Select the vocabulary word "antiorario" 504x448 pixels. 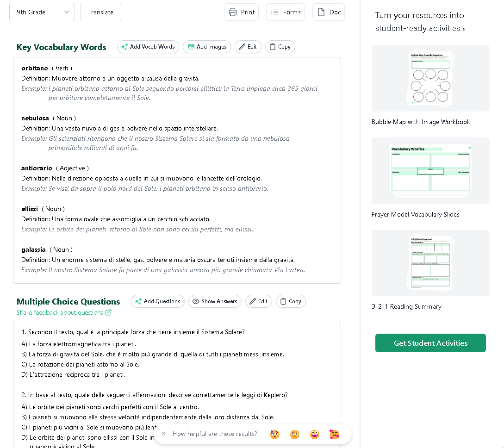(x=37, y=168)
